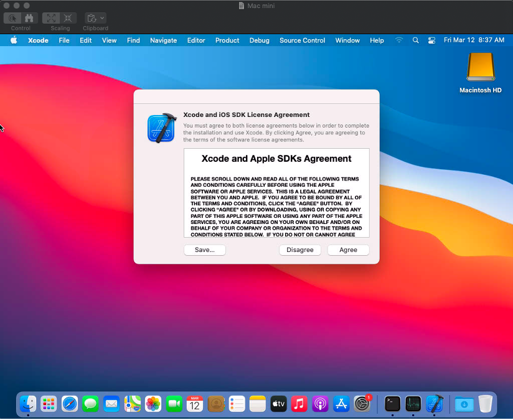Enable fit-to-window scaling icon

[51, 18]
